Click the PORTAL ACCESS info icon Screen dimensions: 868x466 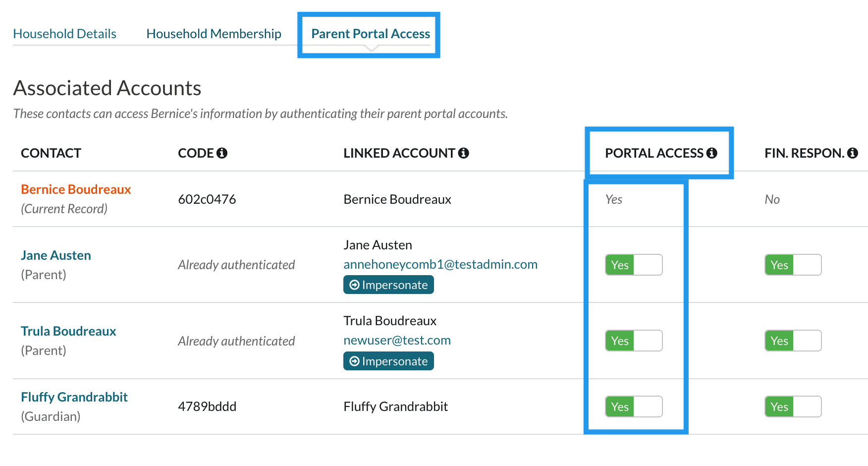711,153
